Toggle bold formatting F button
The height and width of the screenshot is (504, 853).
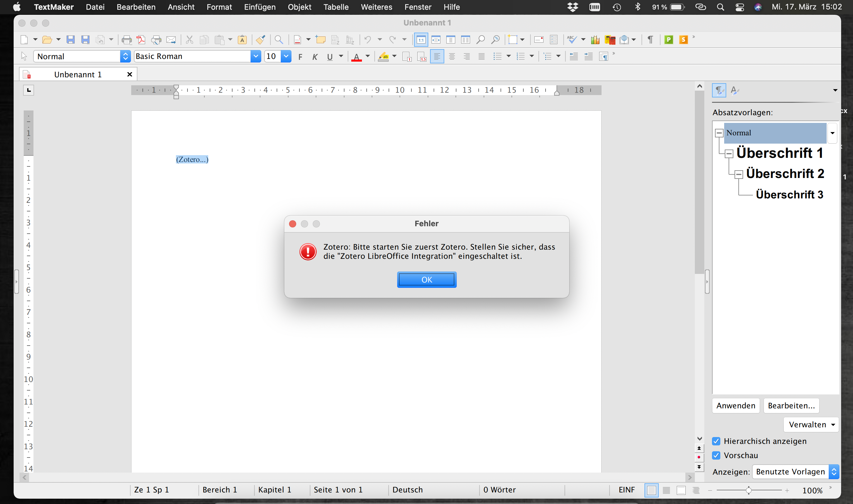coord(300,57)
